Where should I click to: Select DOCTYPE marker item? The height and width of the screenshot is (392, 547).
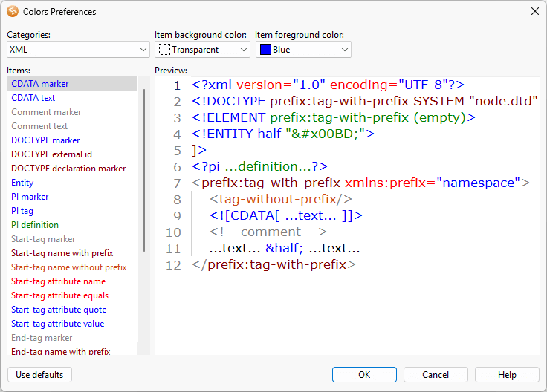tap(72, 140)
